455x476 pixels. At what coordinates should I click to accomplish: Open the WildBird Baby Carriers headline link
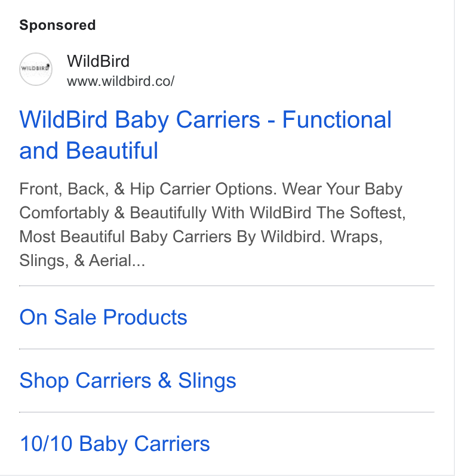point(205,135)
